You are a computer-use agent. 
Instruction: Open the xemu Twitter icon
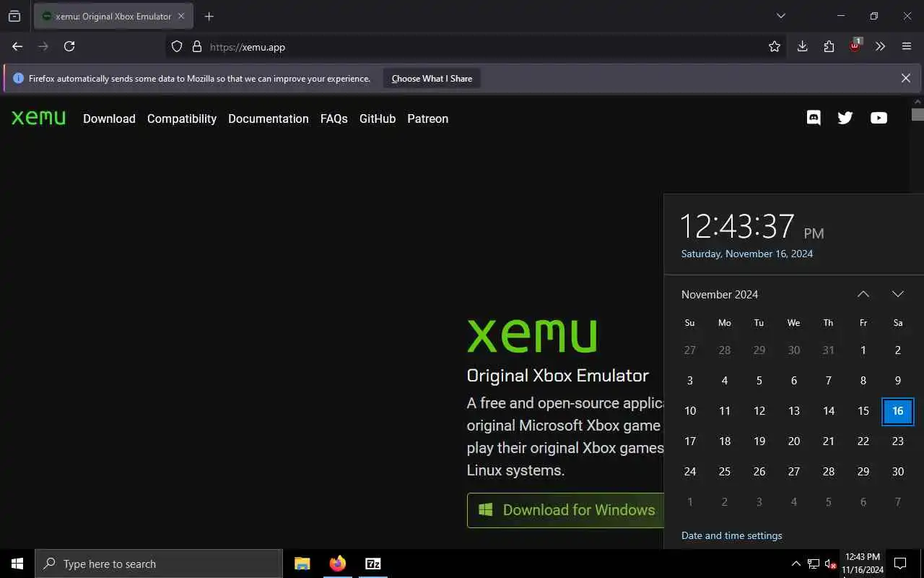coord(845,118)
